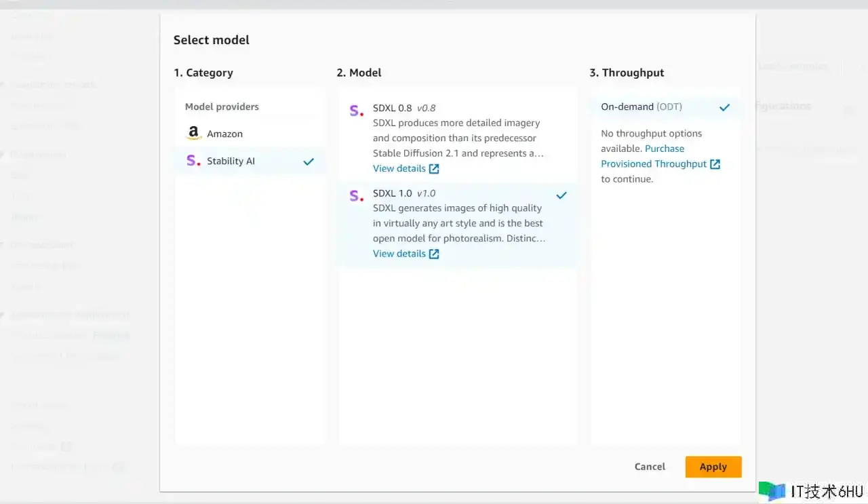This screenshot has height=504, width=868.
Task: Select the SDXL 0.8 v0.8 model title
Action: 404,108
